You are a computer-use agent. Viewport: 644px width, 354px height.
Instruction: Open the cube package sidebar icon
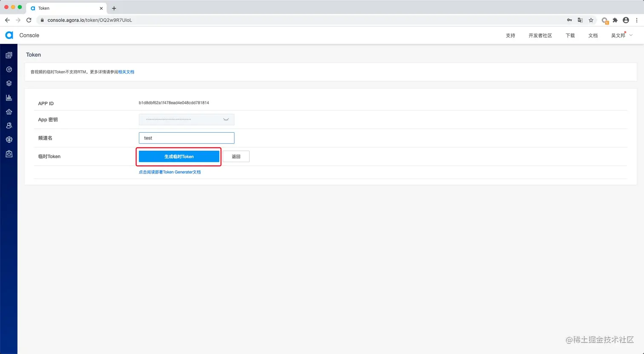(x=9, y=140)
